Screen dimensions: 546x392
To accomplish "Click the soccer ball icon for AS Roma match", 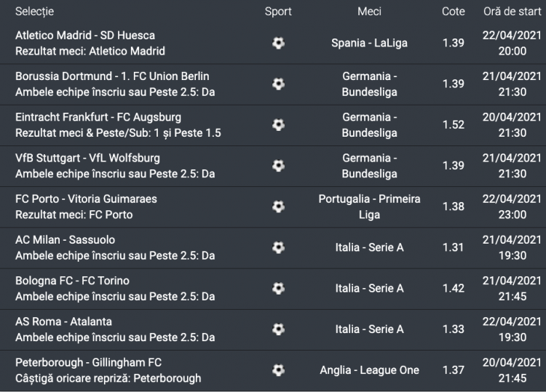I will (278, 329).
